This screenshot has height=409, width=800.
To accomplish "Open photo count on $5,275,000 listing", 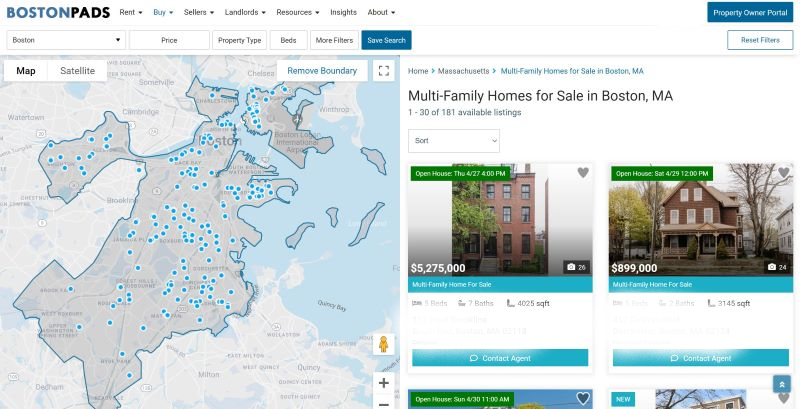I will pos(577,267).
